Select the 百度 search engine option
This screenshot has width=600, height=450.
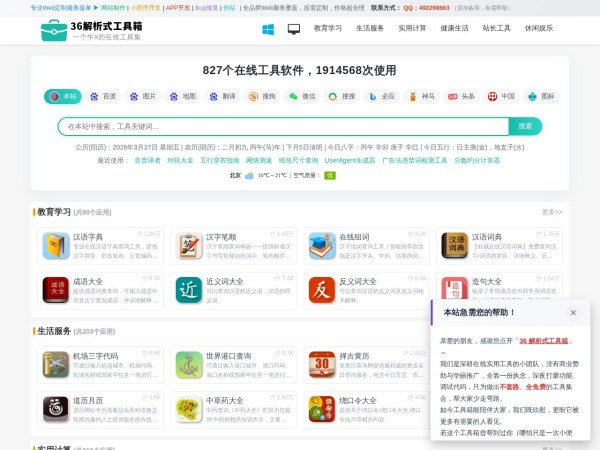[103, 96]
